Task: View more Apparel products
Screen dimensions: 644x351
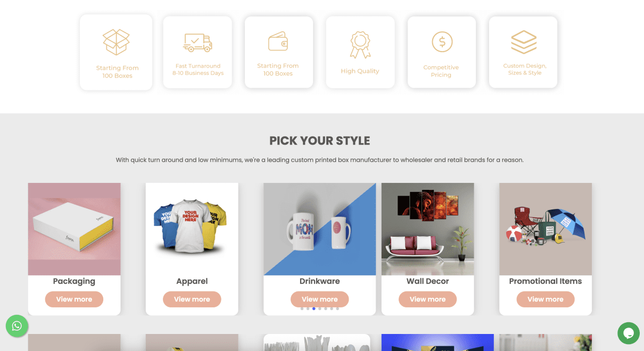Action: pos(192,299)
